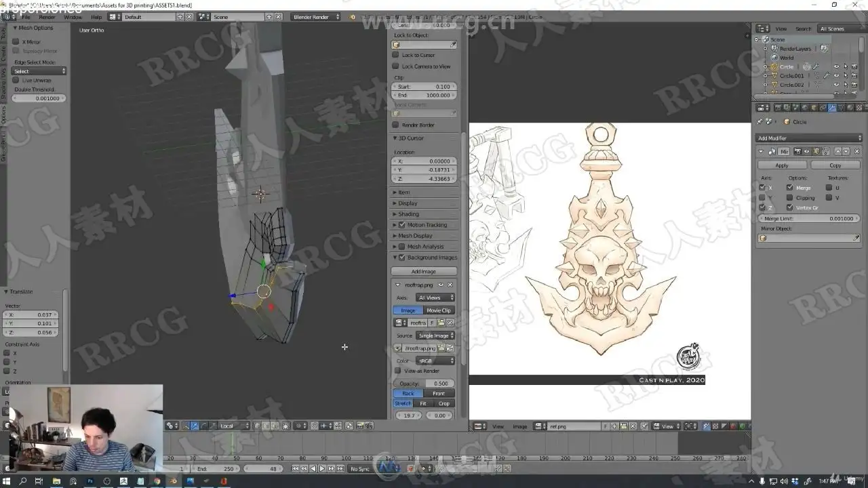Toggle the 3D manipulator widget button
The width and height of the screenshot is (868, 488).
point(186,426)
